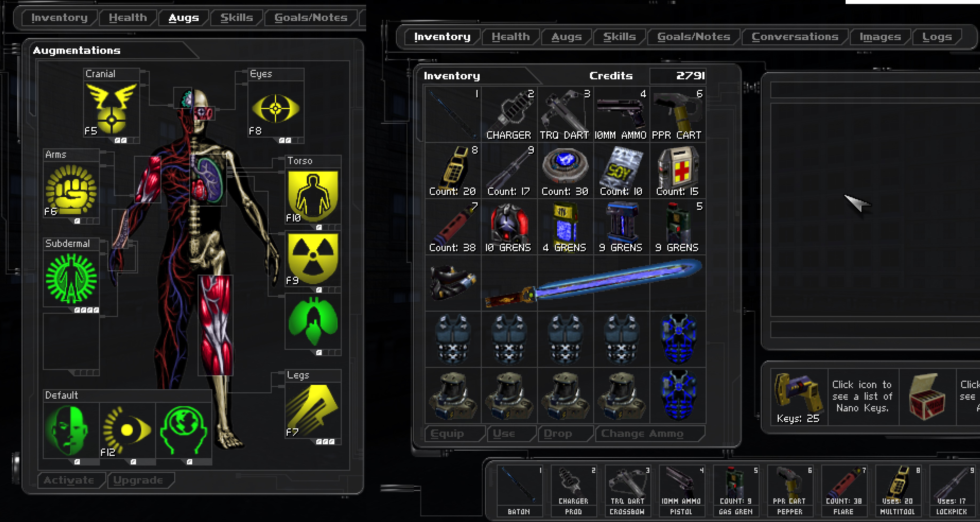980x522 pixels.
Task: Click the Activate augmentation button
Action: click(x=71, y=480)
